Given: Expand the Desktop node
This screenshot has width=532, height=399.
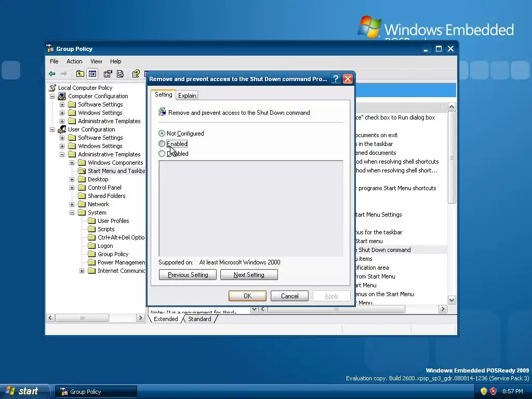Looking at the screenshot, I should 72,179.
